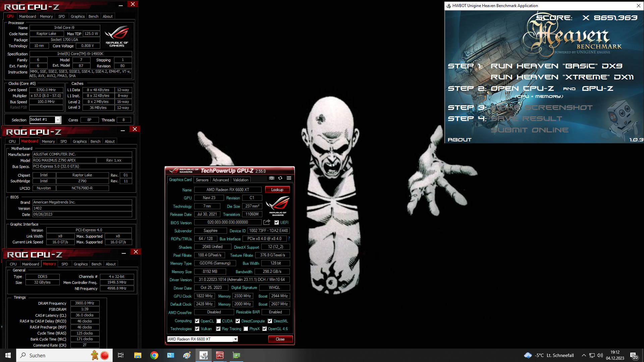Screen dimensions: 644x362
Task: Click the BIOS version share/export icon
Action: point(267,222)
